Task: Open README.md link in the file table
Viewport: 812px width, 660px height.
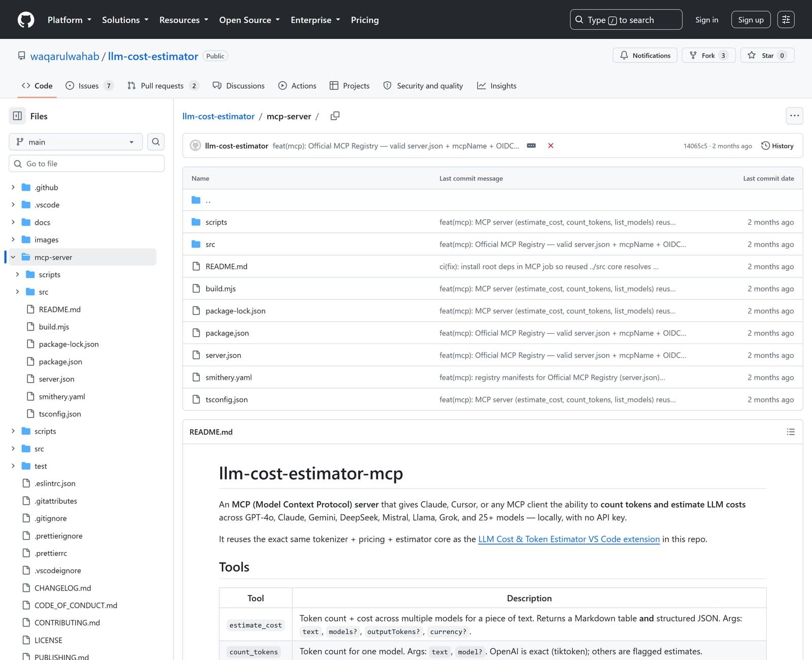Action: point(226,267)
